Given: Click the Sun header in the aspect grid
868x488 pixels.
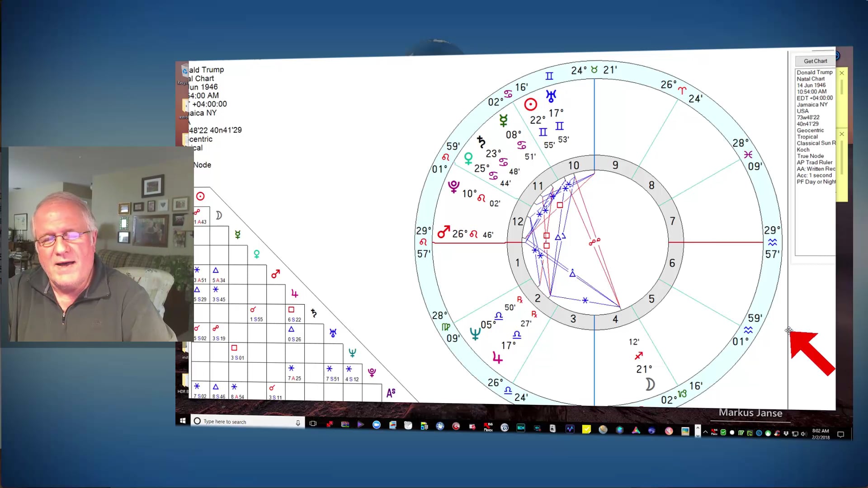Looking at the screenshot, I should click(200, 196).
